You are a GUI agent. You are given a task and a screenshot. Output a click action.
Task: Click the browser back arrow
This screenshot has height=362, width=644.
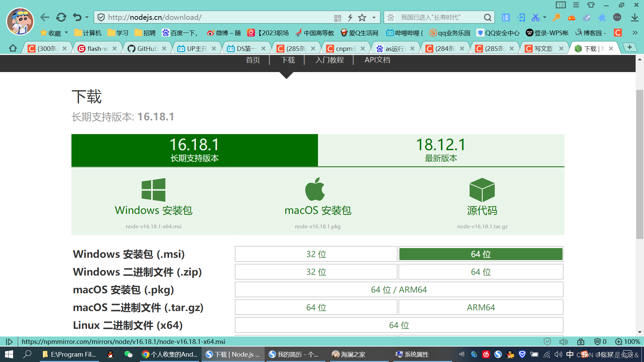pyautogui.click(x=45, y=17)
